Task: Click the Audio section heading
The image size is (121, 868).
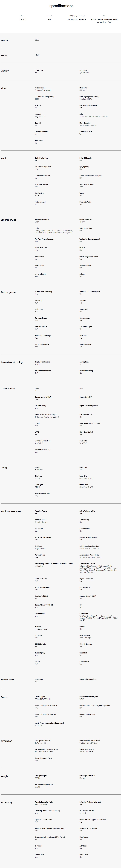Action: click(x=4, y=158)
